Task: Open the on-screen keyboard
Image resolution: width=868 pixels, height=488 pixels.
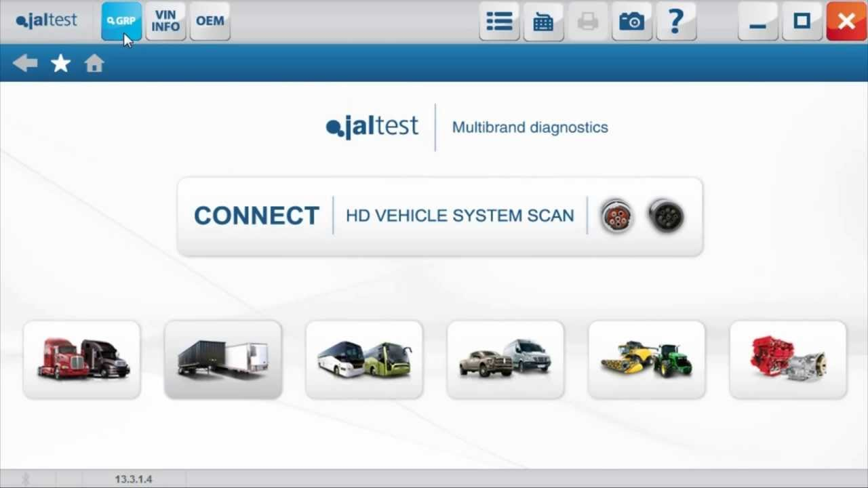Action: point(543,21)
